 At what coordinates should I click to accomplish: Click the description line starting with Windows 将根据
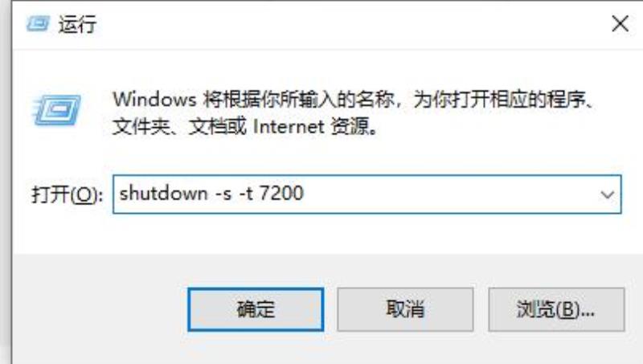354,100
